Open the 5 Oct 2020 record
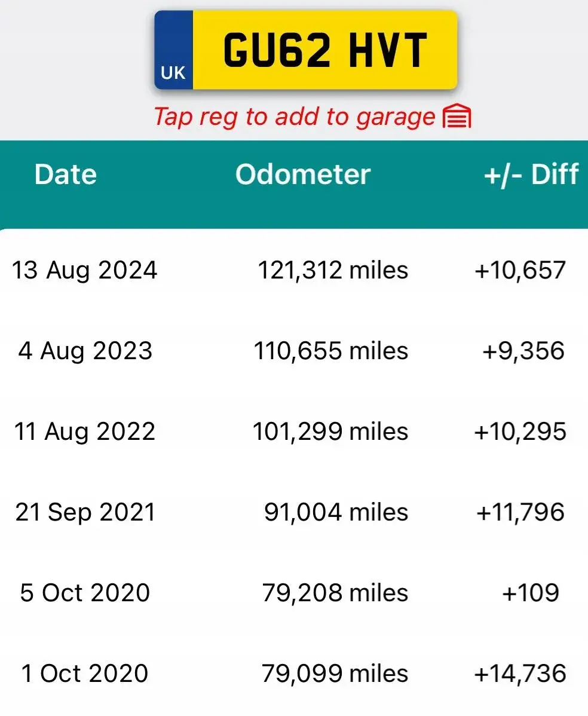The height and width of the screenshot is (716, 588). (294, 593)
